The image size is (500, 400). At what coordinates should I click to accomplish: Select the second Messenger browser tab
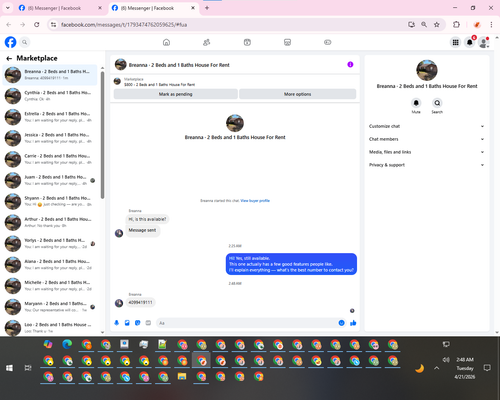[x=153, y=8]
